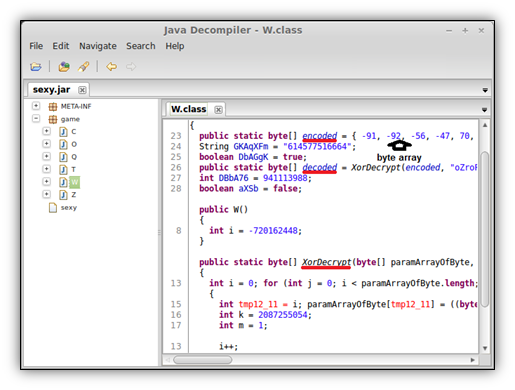Expand class Q node
The height and width of the screenshot is (390, 515).
pyautogui.click(x=47, y=156)
